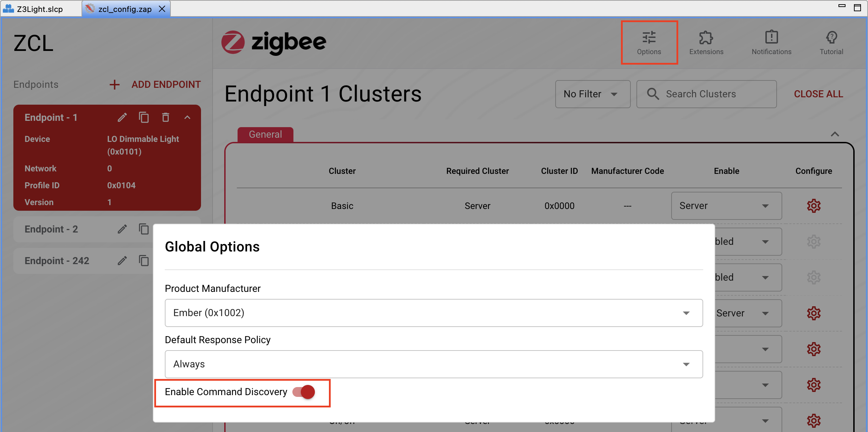The image size is (868, 432).
Task: Click LO Dimmable Light device value
Action: (143, 145)
